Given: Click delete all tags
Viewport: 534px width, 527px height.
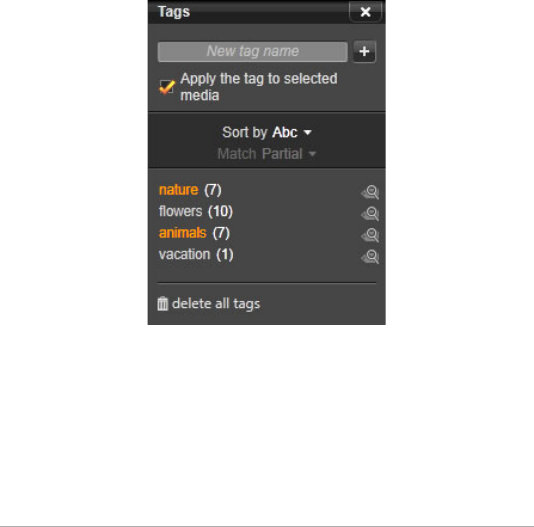Looking at the screenshot, I should click(216, 304).
